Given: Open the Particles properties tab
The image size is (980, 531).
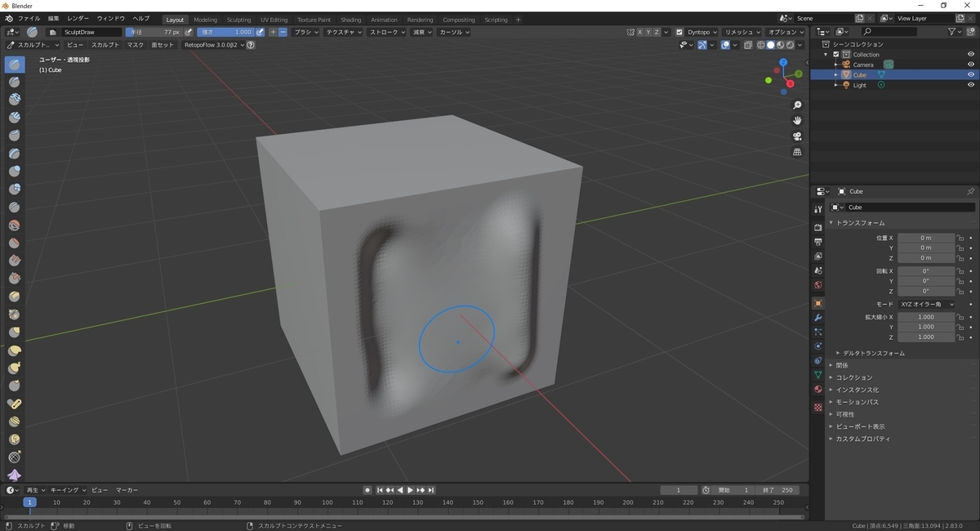Looking at the screenshot, I should [x=818, y=332].
